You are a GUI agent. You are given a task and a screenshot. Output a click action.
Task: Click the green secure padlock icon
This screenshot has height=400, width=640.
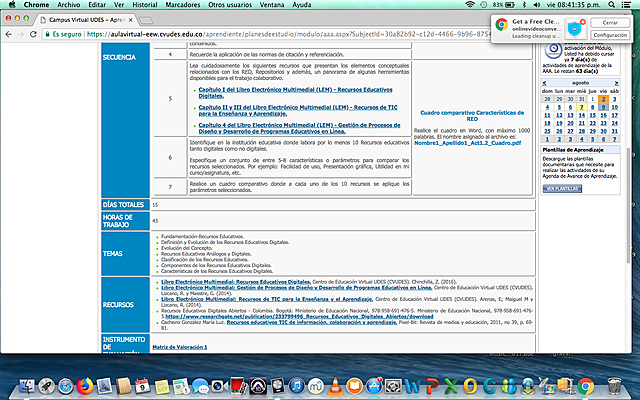click(x=47, y=34)
